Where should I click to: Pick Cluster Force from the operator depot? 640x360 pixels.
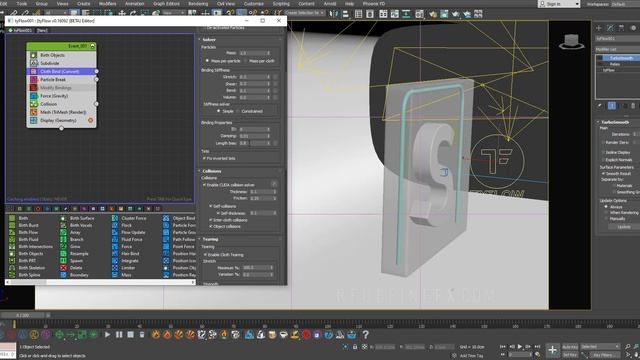(133, 218)
